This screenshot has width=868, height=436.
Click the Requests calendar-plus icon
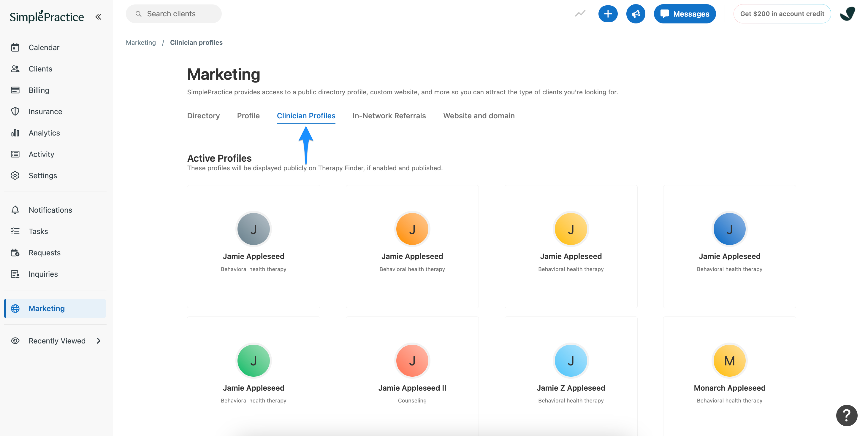coord(15,252)
